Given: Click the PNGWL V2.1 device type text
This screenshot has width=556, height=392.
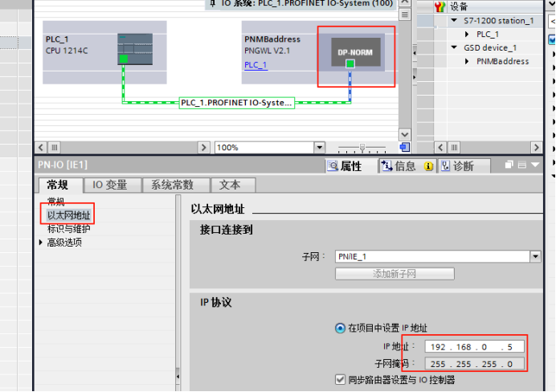Looking at the screenshot, I should coord(267,51).
